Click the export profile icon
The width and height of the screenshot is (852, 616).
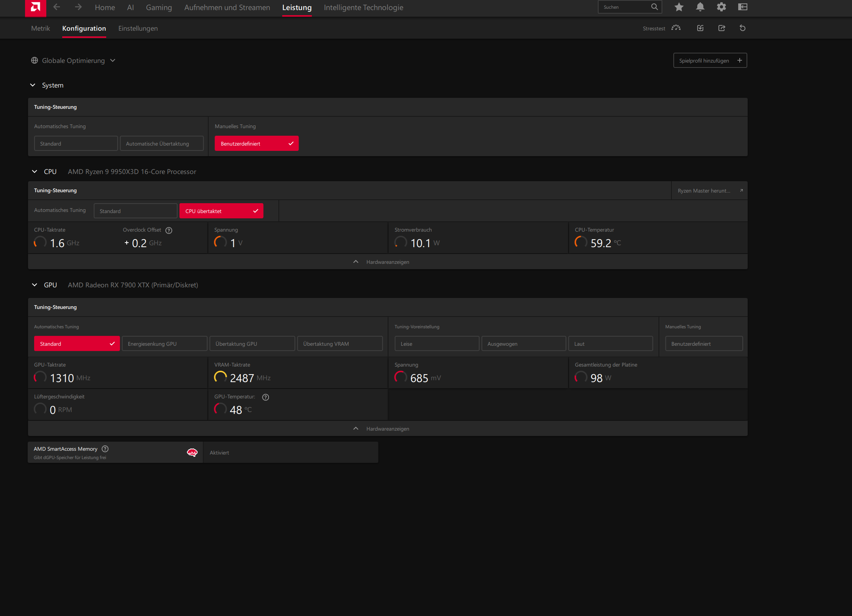click(722, 28)
